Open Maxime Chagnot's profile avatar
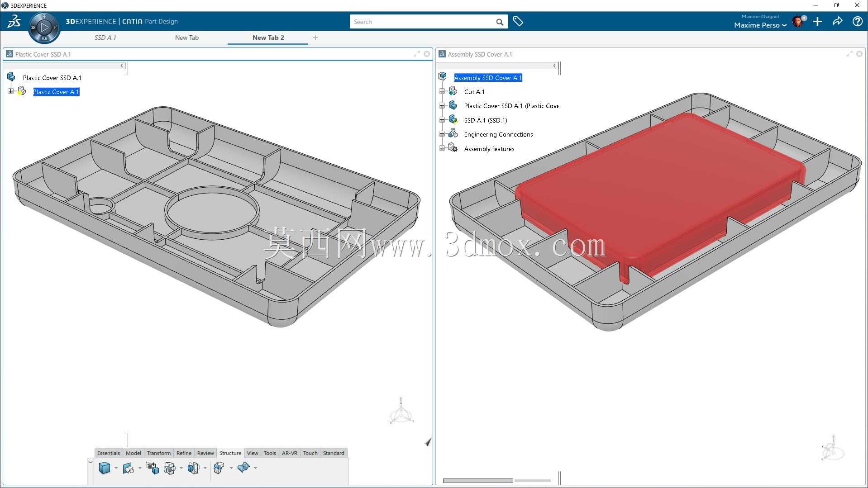The width and height of the screenshot is (868, 488). (799, 21)
